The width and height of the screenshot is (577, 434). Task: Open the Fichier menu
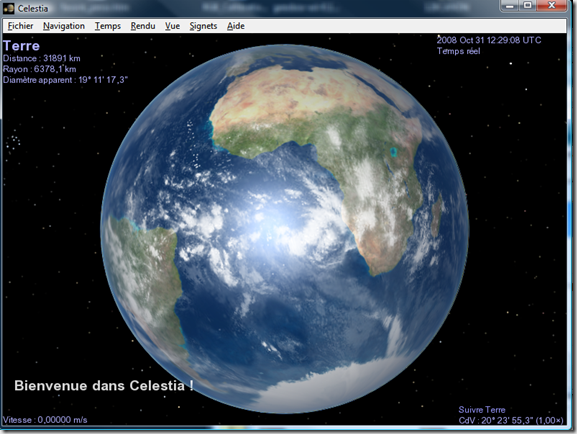[21, 26]
